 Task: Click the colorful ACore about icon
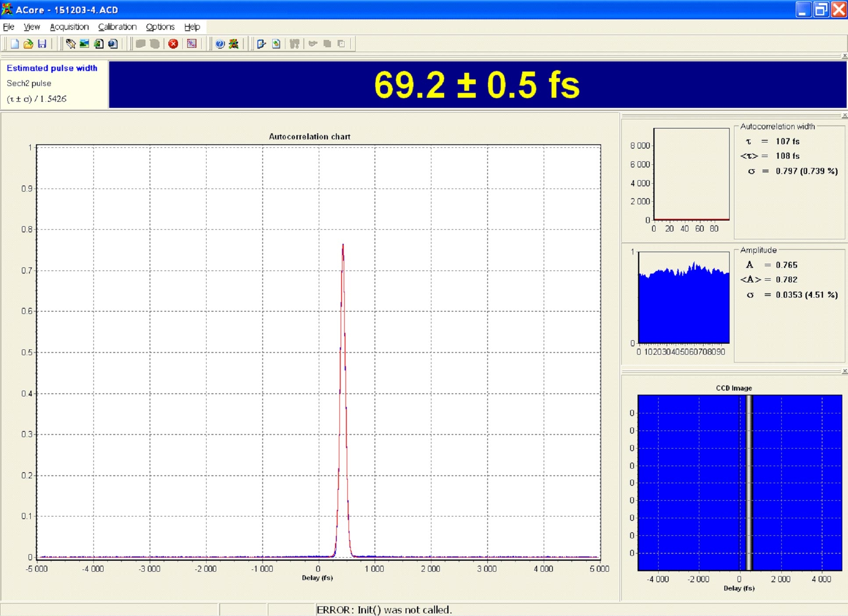pyautogui.click(x=234, y=44)
